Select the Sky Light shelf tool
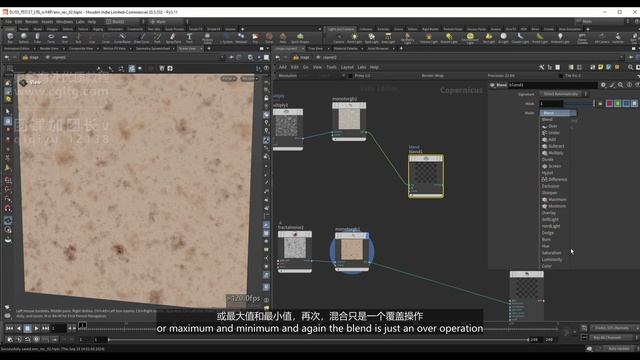The height and width of the screenshot is (360, 640). click(489, 38)
